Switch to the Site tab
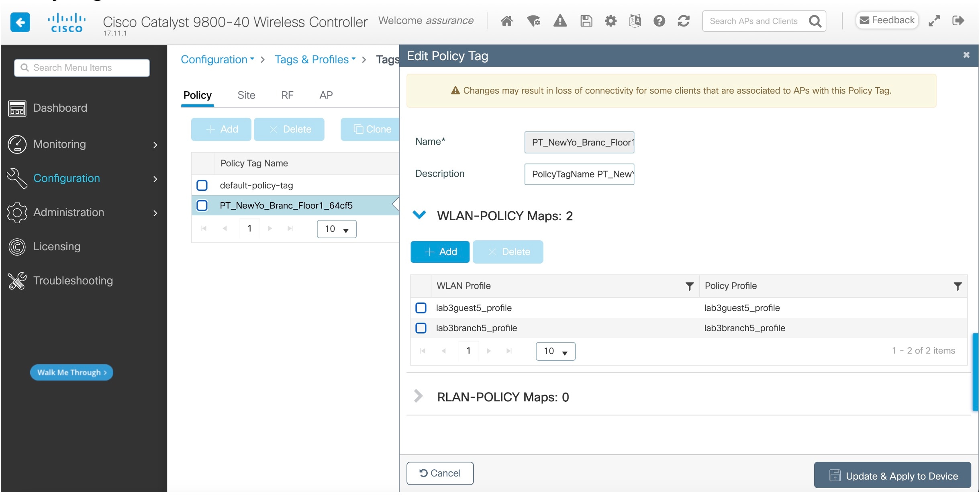980x495 pixels. [246, 95]
